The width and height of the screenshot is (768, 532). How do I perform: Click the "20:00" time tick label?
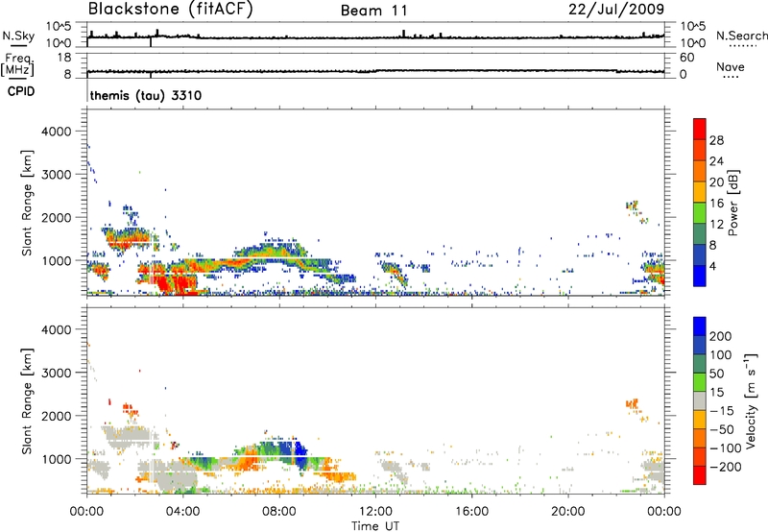pos(567,512)
